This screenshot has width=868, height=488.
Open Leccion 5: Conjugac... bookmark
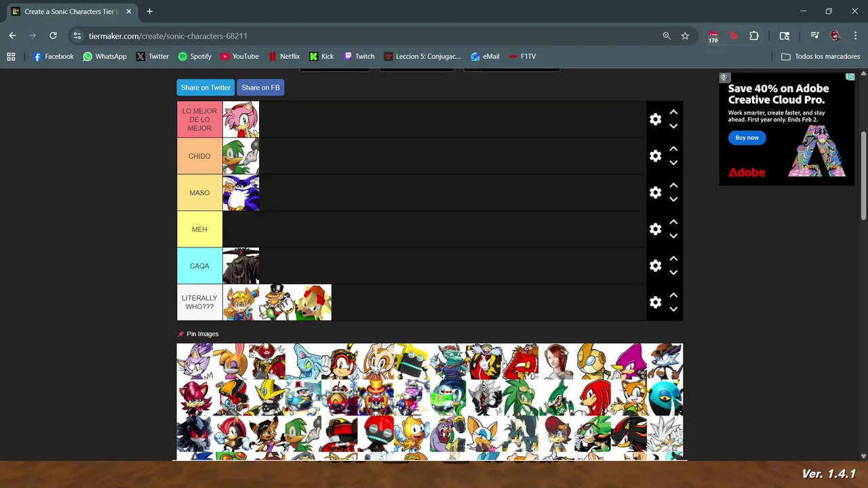point(422,56)
